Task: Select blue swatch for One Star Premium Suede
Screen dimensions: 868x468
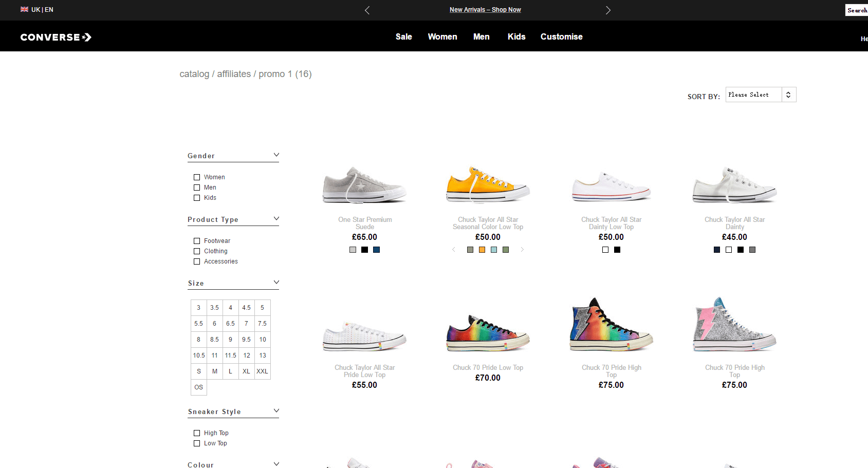Action: point(376,250)
